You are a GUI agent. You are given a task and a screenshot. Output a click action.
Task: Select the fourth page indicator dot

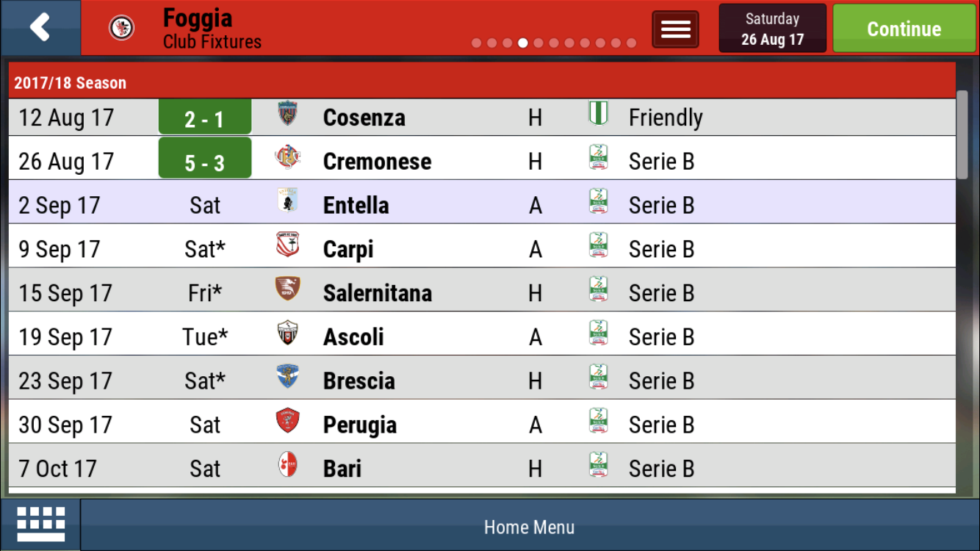coord(523,43)
